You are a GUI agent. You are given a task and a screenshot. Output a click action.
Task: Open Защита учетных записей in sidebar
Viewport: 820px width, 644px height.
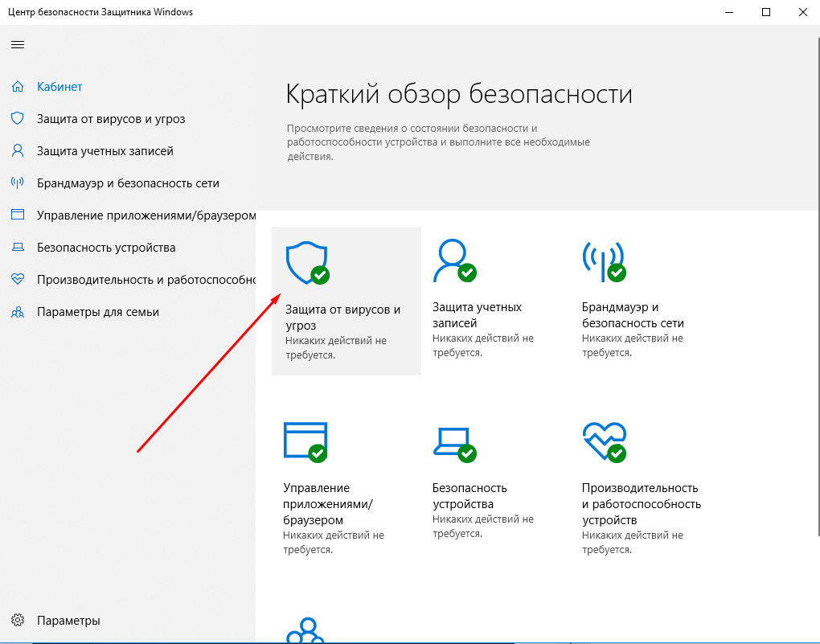click(105, 150)
